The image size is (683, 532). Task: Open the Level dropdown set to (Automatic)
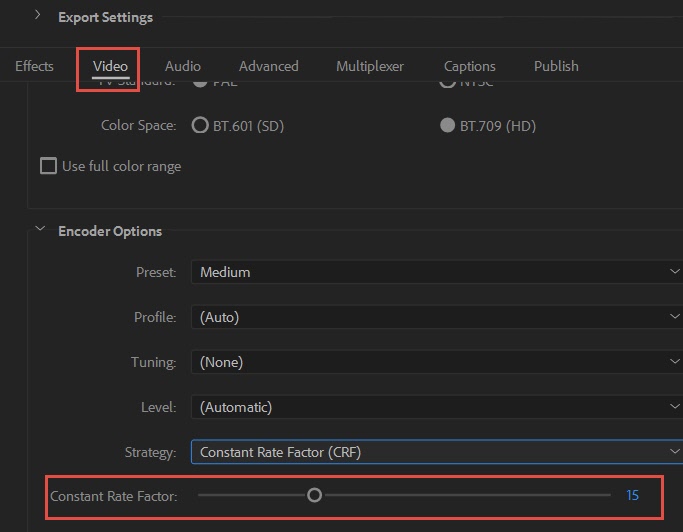tap(436, 407)
